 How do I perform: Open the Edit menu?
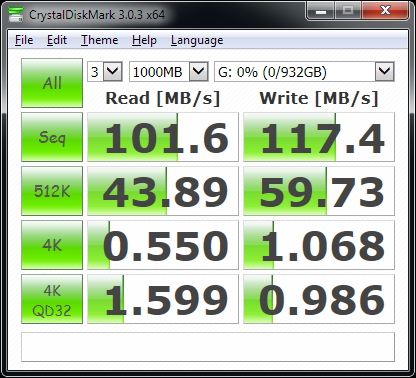pos(57,40)
